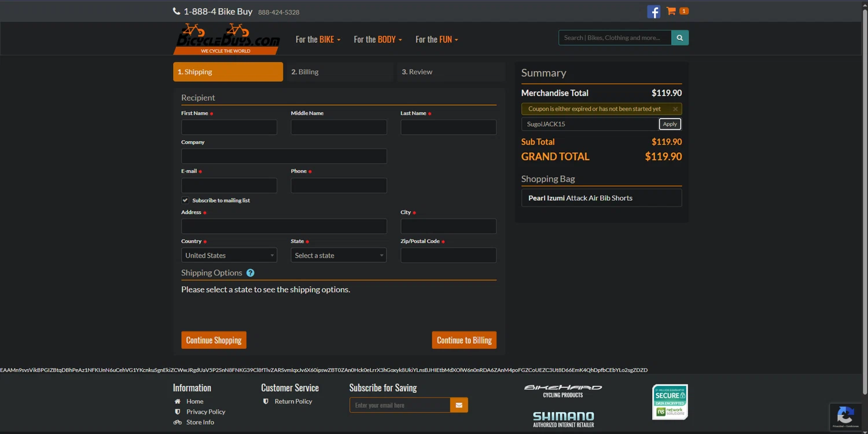Open the Facebook page icon

(653, 12)
